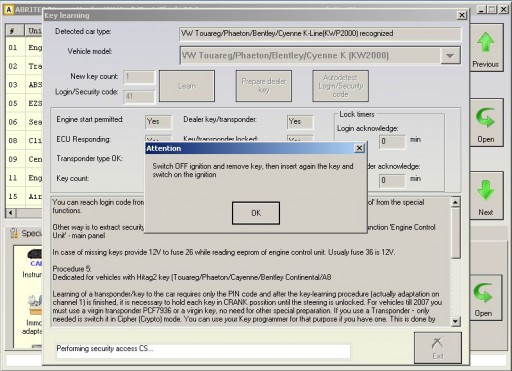Image resolution: width=512 pixels, height=371 pixels.
Task: Close the Key learning window
Action: point(462,15)
